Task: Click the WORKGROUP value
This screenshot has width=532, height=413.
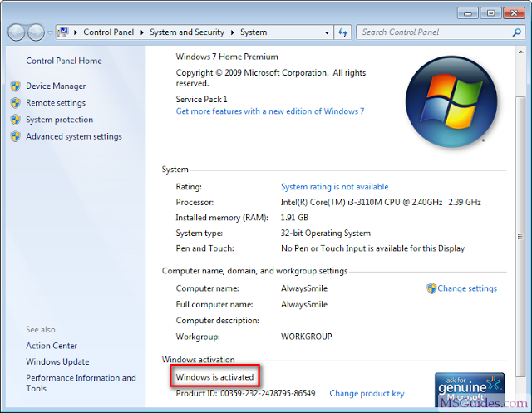Action: 307,337
